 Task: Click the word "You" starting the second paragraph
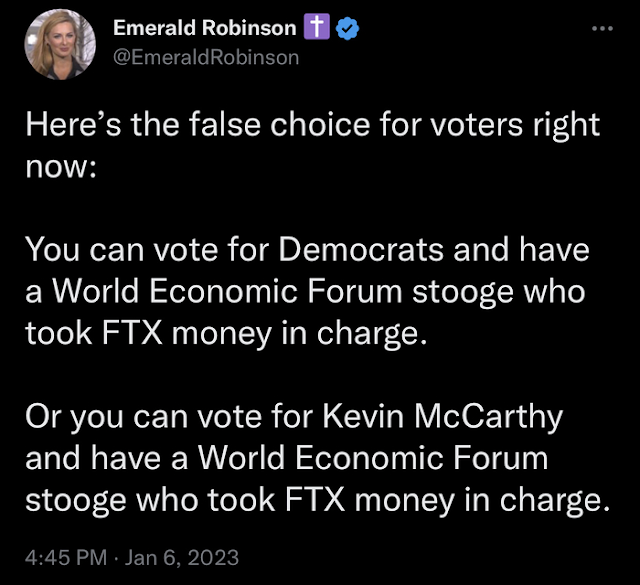48,249
